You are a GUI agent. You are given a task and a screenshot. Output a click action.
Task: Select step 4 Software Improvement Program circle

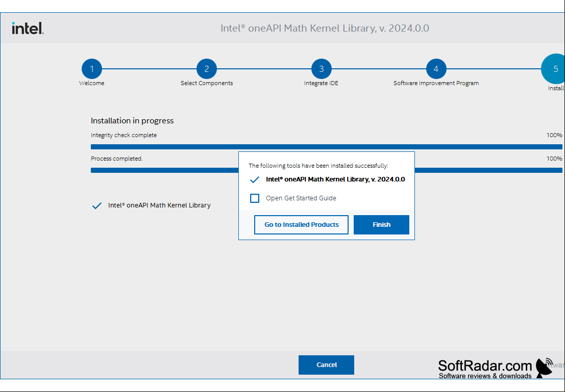coord(436,69)
